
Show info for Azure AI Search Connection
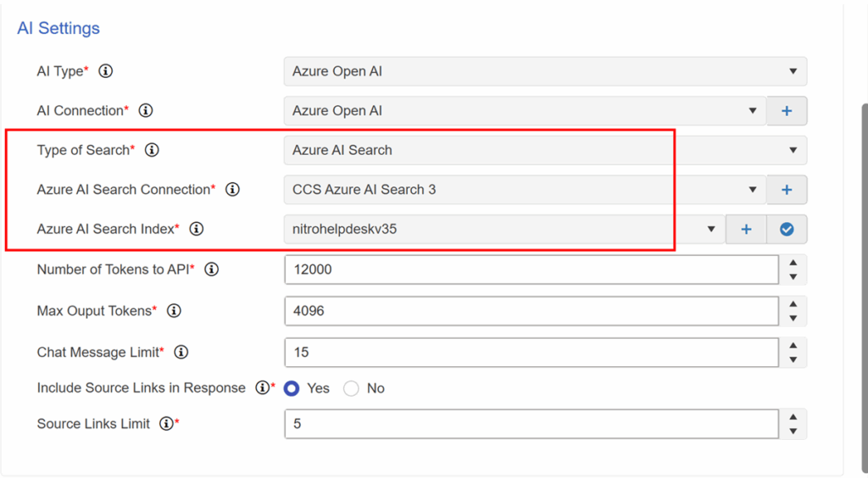tap(232, 190)
